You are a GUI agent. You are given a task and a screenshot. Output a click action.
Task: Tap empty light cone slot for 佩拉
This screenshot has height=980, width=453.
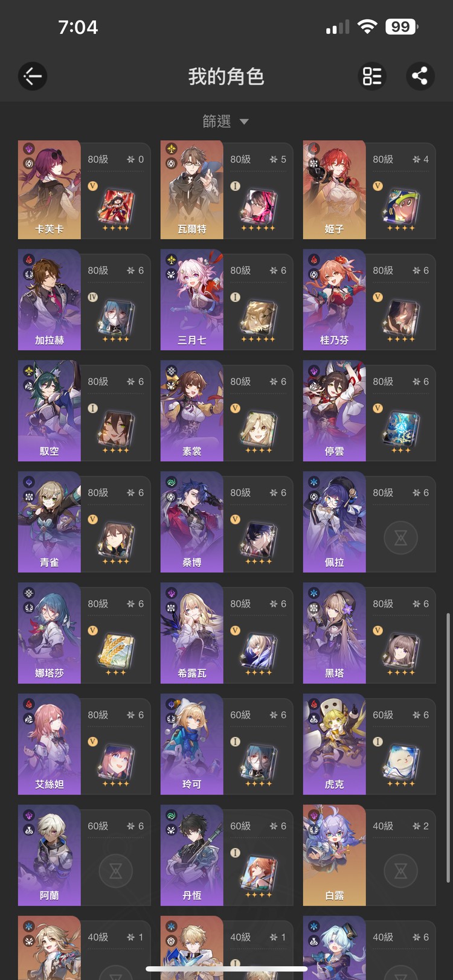coord(401,537)
